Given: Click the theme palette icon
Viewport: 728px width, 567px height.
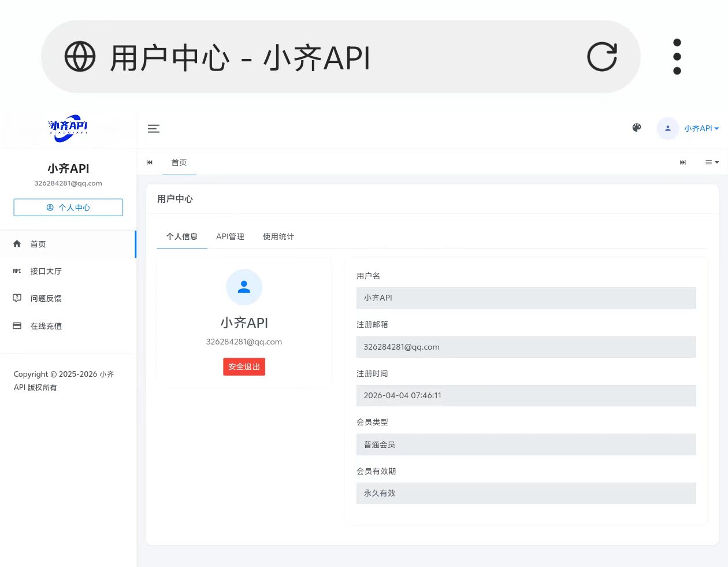Looking at the screenshot, I should coord(637,128).
